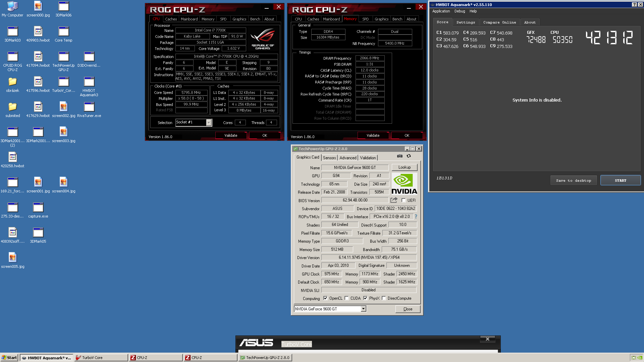Click START button in Aquamark
The width and height of the screenshot is (644, 362).
(x=621, y=180)
